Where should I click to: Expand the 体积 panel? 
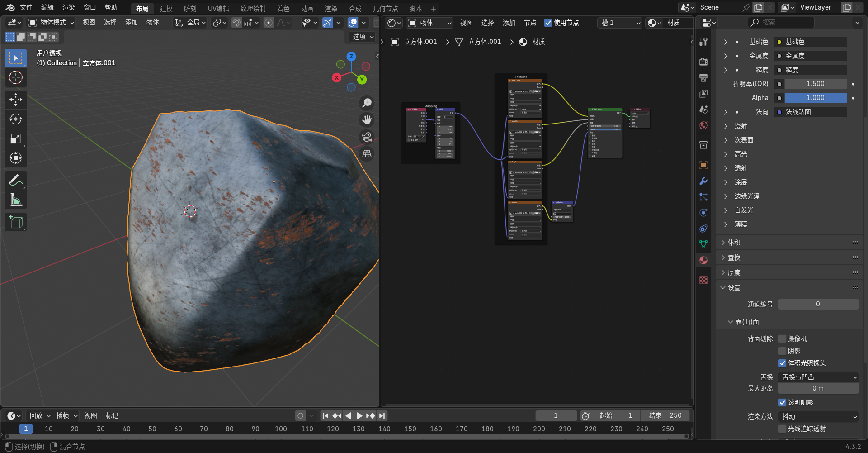point(734,243)
